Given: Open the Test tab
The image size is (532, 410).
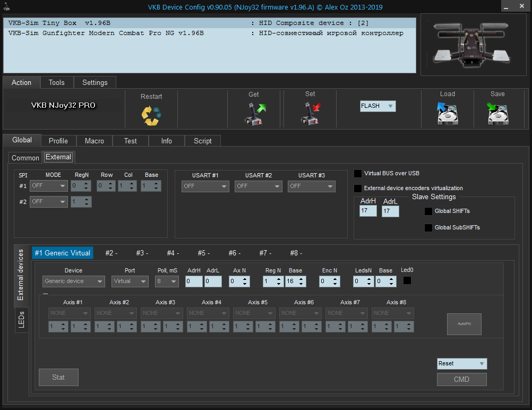Looking at the screenshot, I should click(x=130, y=141).
